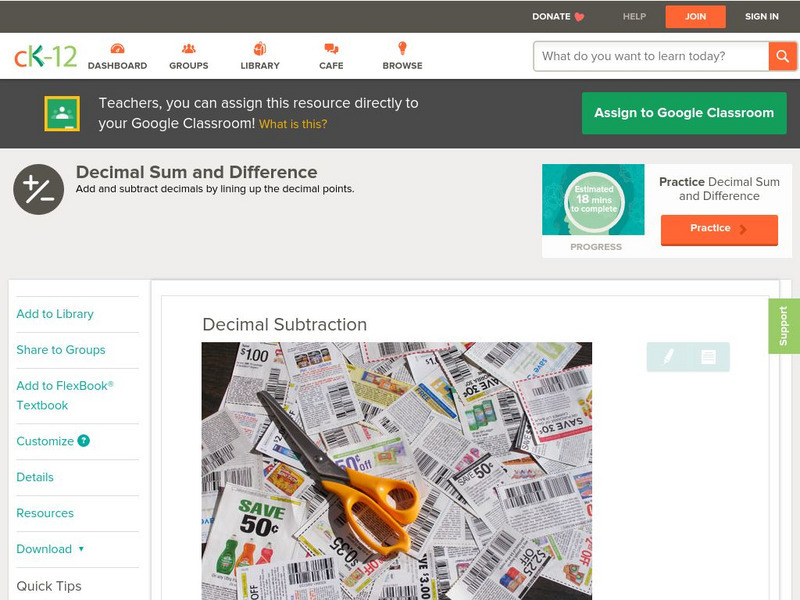
Task: Click the CK-12 logo
Action: [x=45, y=56]
